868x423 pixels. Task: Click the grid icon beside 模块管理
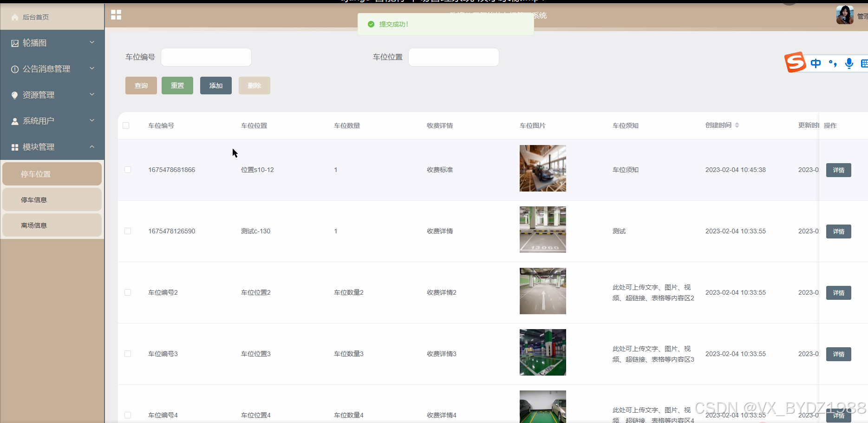[x=15, y=147]
